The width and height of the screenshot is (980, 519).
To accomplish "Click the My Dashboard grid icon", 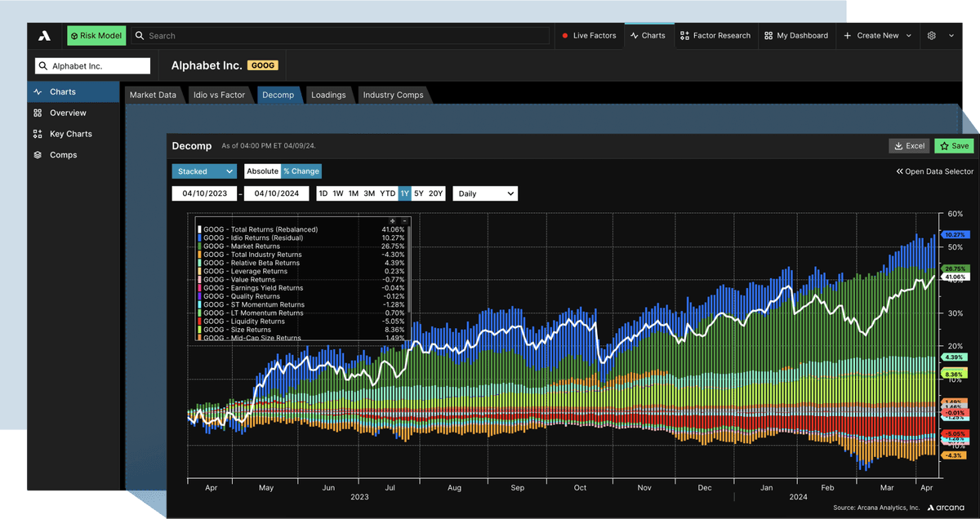I will pos(768,36).
